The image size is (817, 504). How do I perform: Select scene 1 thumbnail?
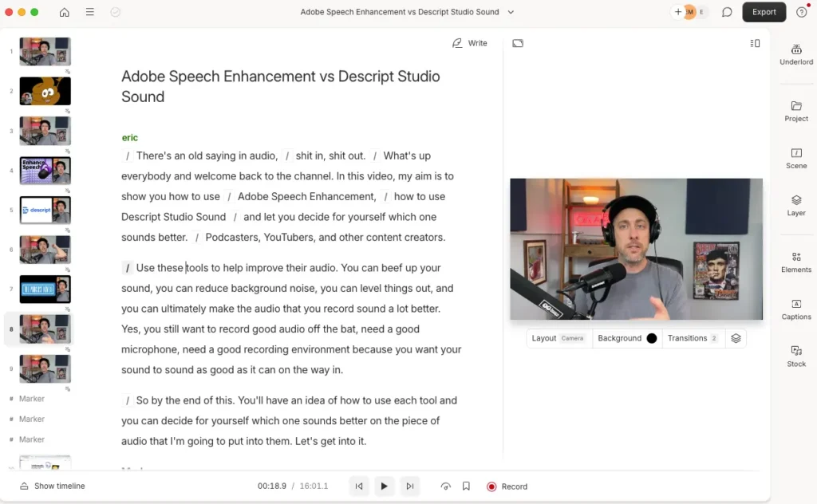(x=45, y=52)
